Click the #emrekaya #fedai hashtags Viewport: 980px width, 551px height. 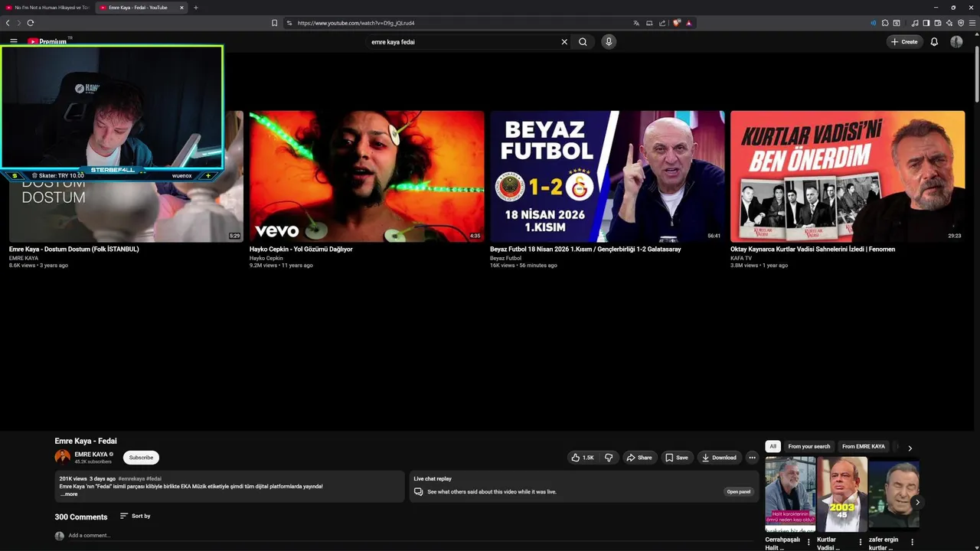(x=139, y=479)
